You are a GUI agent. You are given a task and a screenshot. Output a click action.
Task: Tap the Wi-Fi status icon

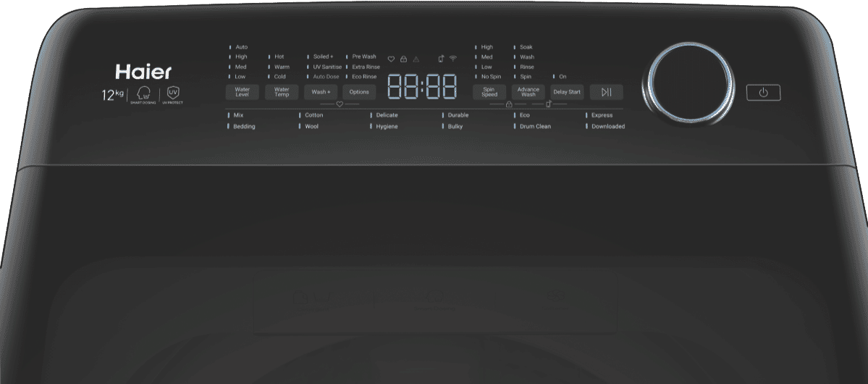[453, 59]
